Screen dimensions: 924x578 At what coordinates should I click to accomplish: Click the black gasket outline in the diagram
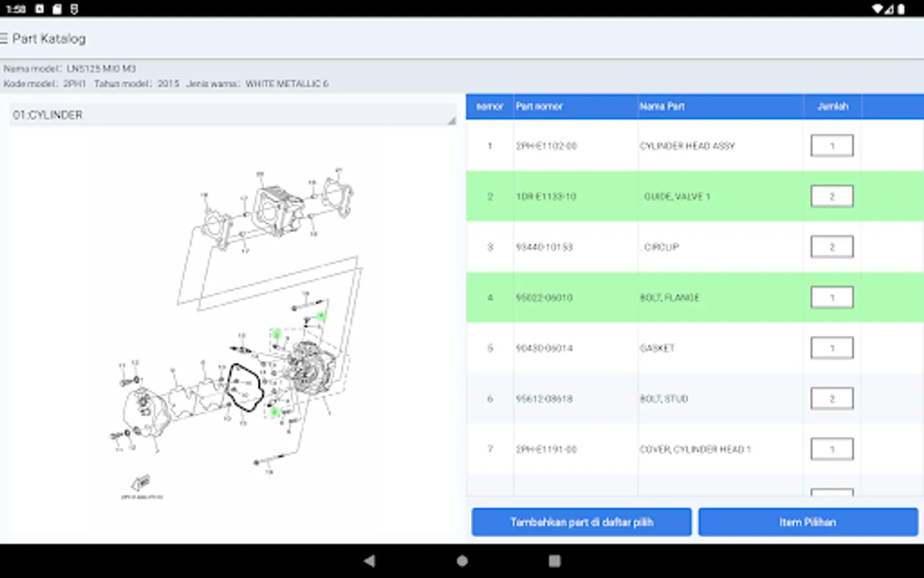[245, 387]
